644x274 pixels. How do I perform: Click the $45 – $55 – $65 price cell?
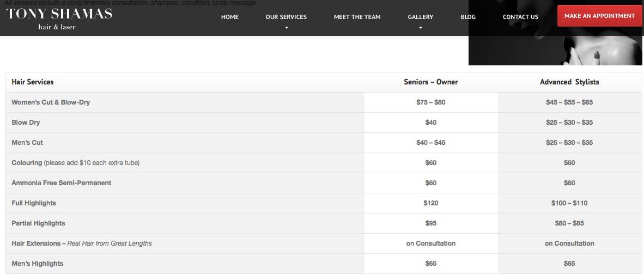tap(569, 102)
